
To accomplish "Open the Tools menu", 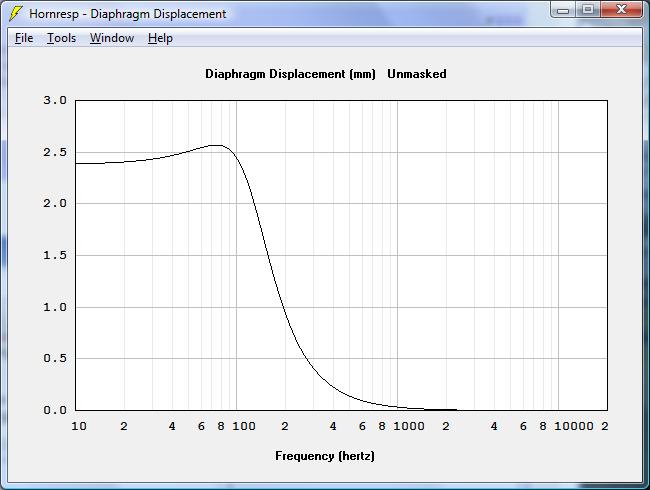I will (x=61, y=38).
